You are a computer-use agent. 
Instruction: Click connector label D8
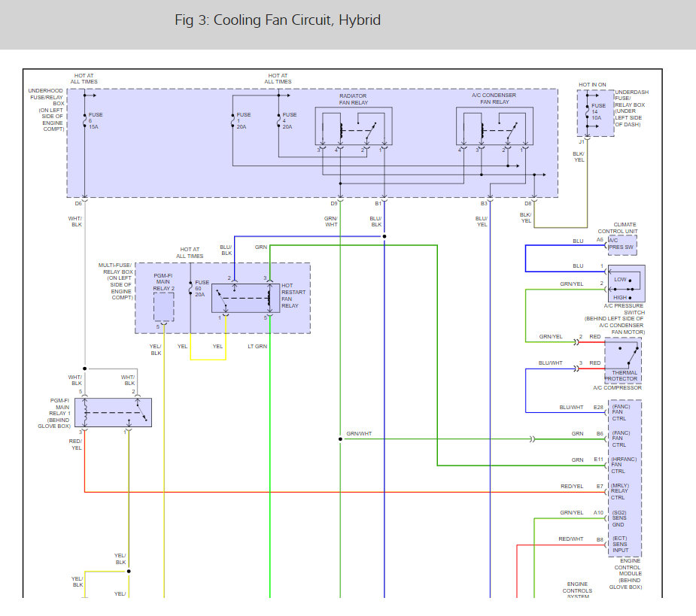(x=527, y=204)
